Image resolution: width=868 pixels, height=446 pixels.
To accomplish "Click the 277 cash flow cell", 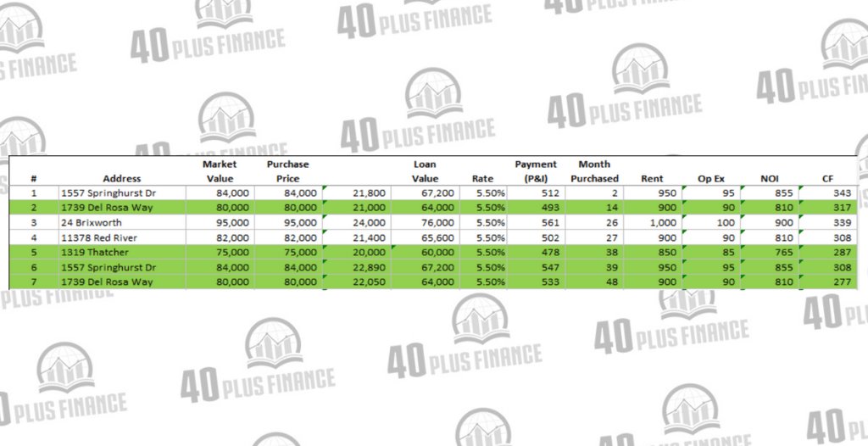I will tap(828, 282).
